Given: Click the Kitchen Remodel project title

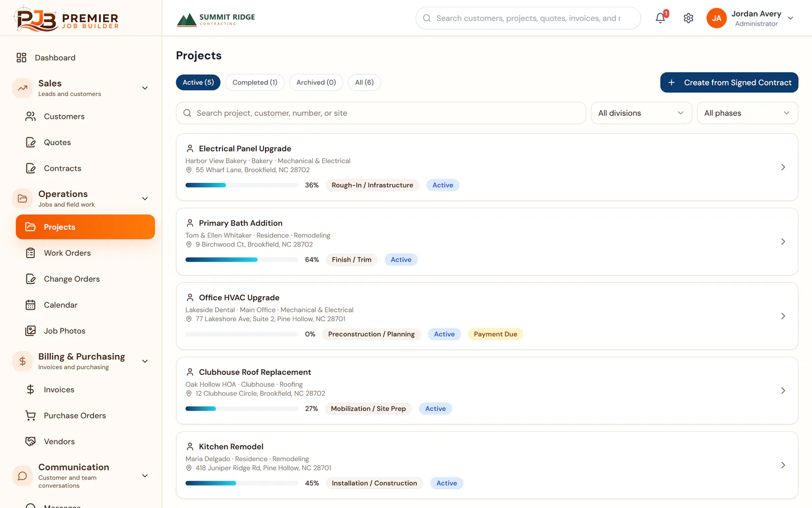Looking at the screenshot, I should pos(231,447).
